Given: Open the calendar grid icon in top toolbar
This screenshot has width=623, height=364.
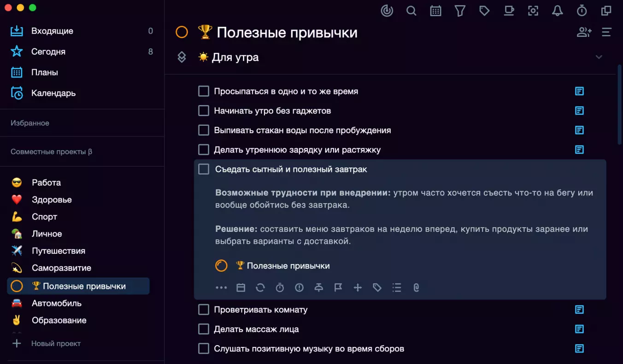Looking at the screenshot, I should tap(435, 11).
